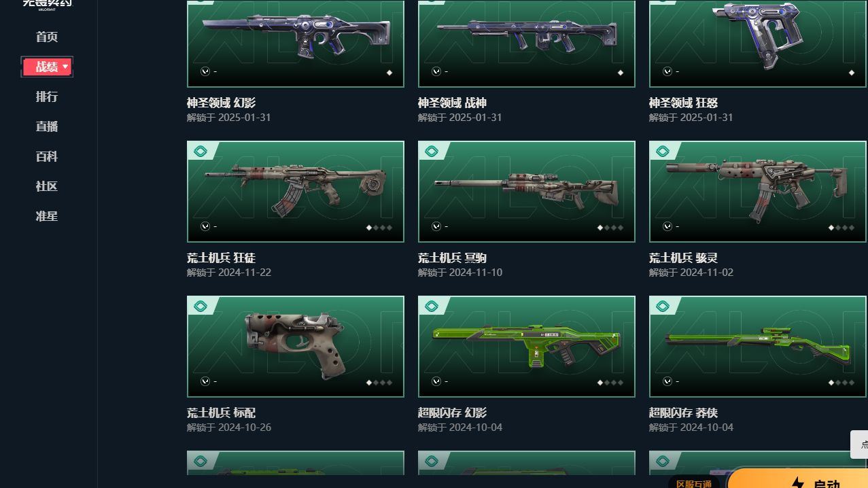Click the 启动 launch button
The width and height of the screenshot is (868, 488).
(x=797, y=478)
